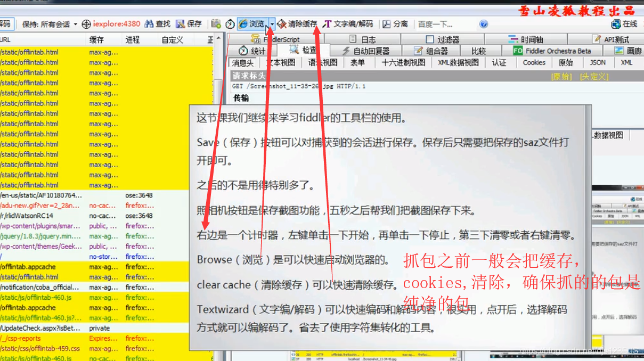Click the 分离 tearoff button
Screen dimensions: 644x361
[x=396, y=24]
